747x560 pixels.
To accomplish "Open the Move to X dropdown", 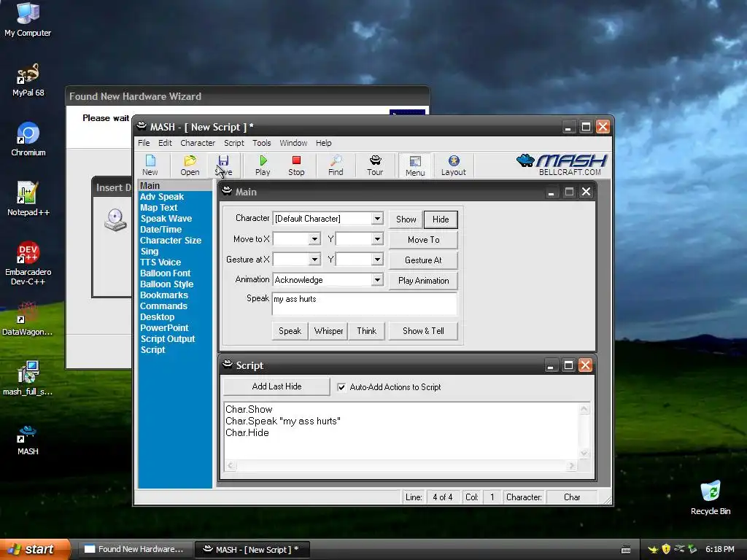I will pos(314,239).
